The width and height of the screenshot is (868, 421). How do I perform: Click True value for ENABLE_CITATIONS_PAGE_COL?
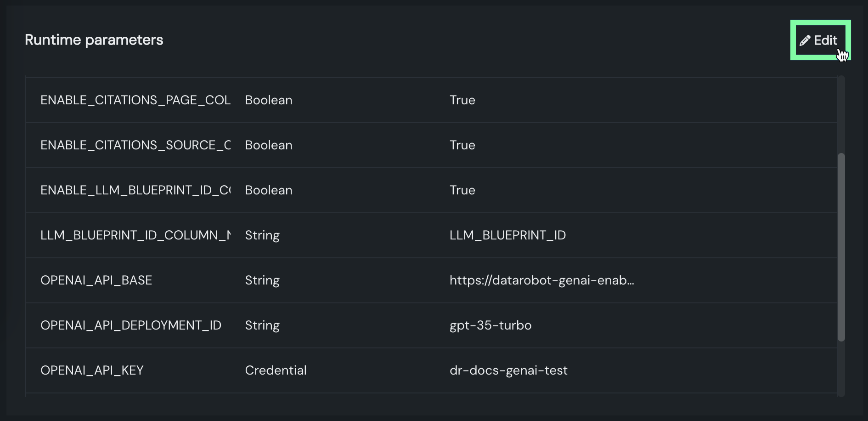pos(462,100)
